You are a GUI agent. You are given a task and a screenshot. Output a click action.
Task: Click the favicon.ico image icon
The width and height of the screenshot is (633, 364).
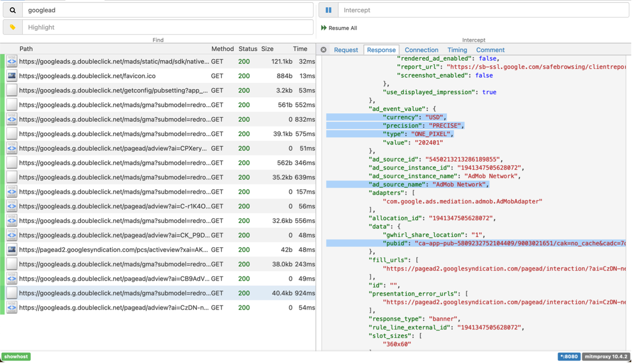coord(12,76)
